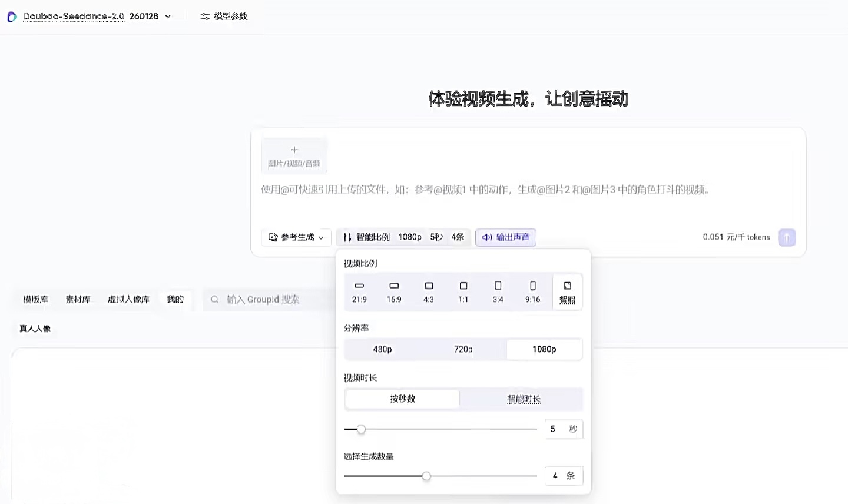Click the plus upload 图片/视频/音频 tile
Screen dimensions: 848x504
(294, 155)
